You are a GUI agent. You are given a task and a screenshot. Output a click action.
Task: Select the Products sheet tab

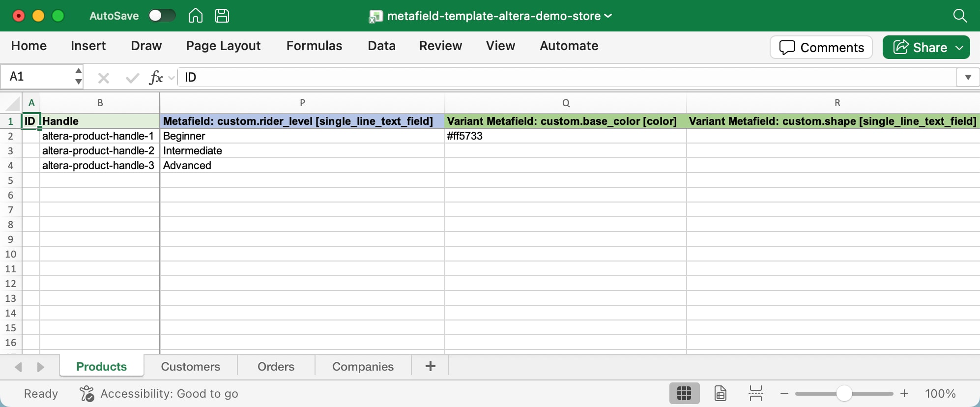(x=102, y=367)
